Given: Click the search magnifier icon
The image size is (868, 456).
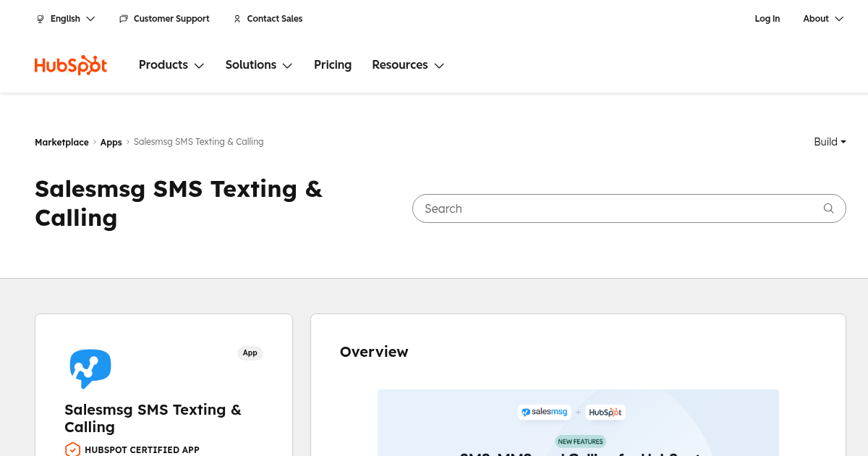Looking at the screenshot, I should coord(829,208).
